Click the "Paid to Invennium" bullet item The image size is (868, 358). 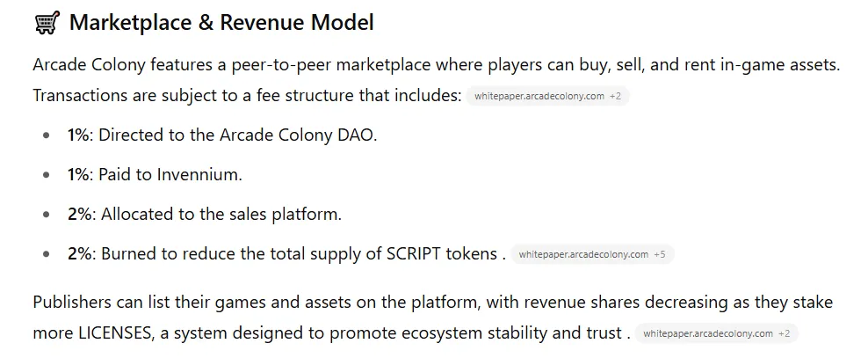pos(155,174)
